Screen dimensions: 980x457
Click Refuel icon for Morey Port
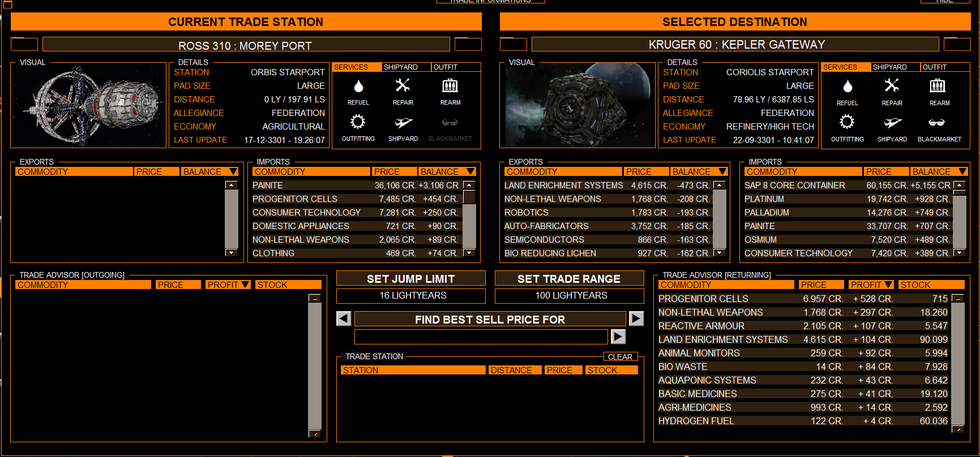(x=358, y=86)
